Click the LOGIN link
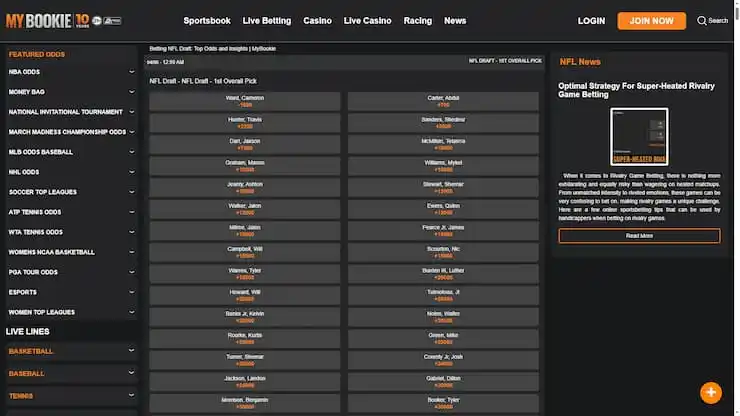This screenshot has width=740, height=416. 591,21
